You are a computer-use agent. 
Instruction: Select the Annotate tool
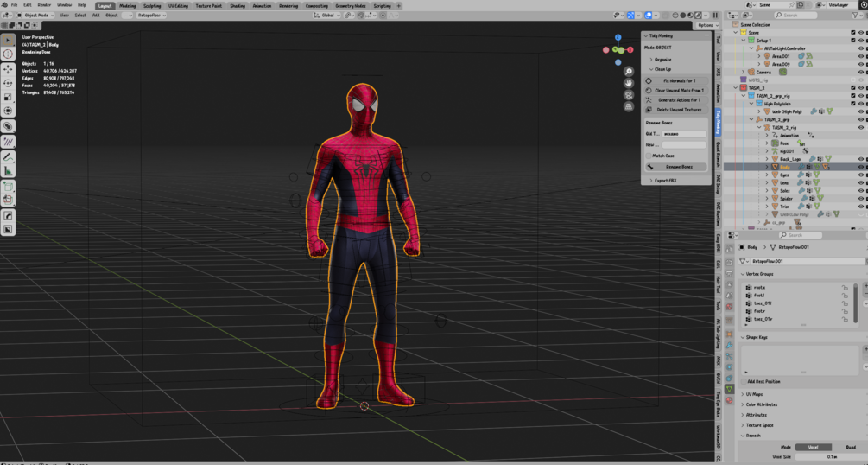point(8,157)
